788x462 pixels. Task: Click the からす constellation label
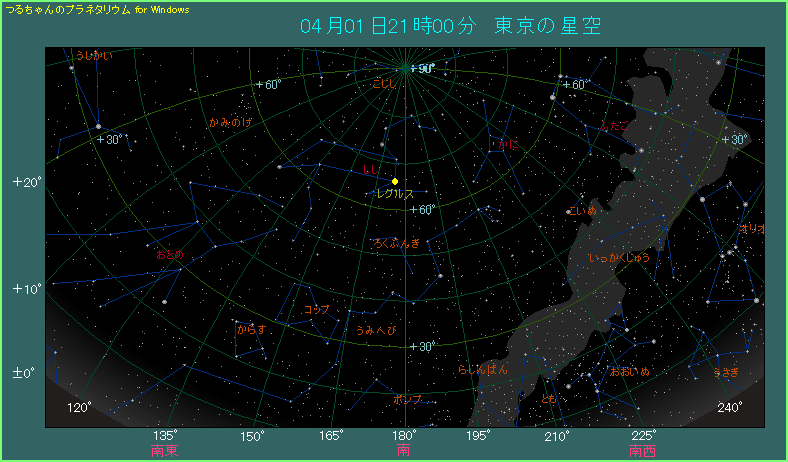(x=251, y=328)
